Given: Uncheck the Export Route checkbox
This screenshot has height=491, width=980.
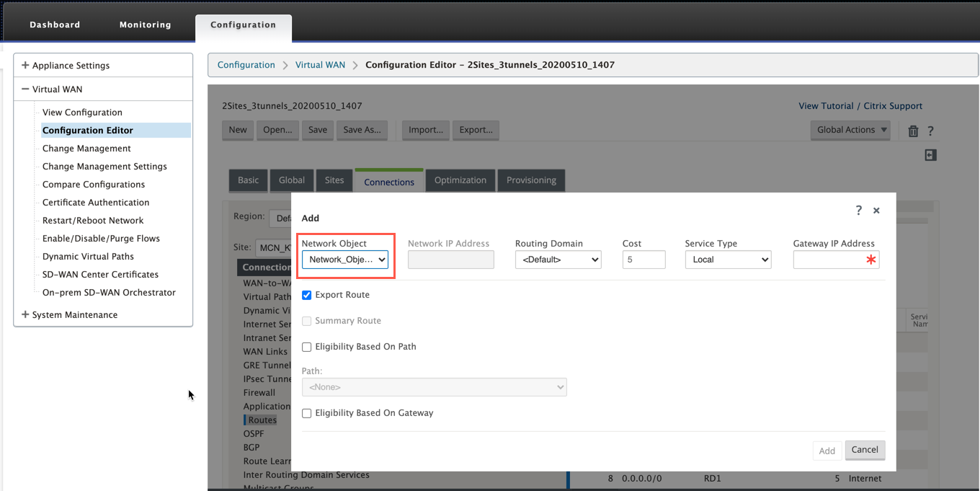Looking at the screenshot, I should click(x=306, y=295).
